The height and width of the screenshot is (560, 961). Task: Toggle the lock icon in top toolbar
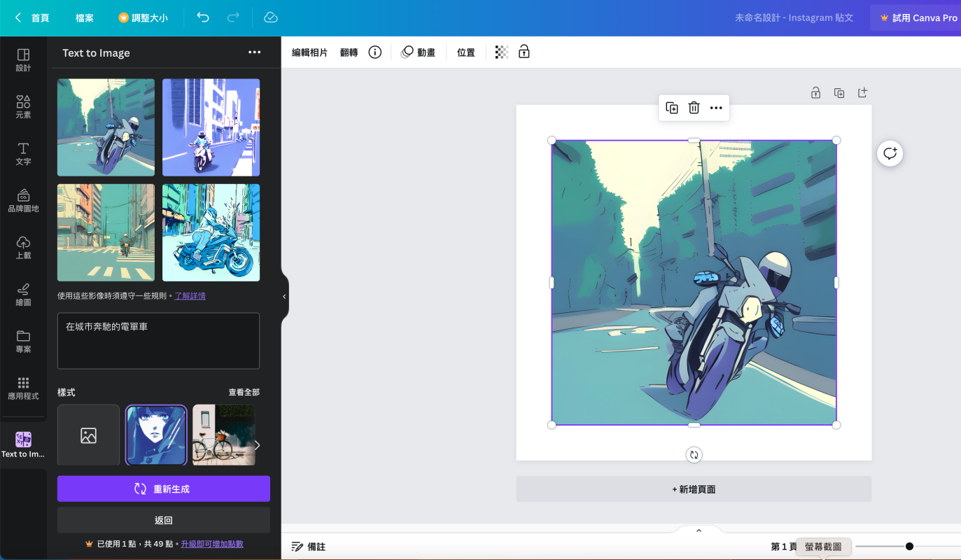point(524,52)
